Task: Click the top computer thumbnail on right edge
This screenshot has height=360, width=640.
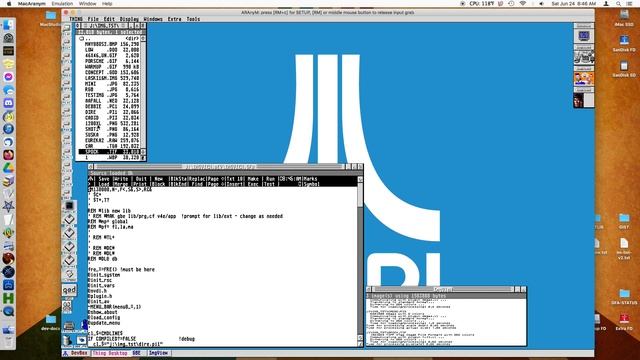Action: [584, 36]
